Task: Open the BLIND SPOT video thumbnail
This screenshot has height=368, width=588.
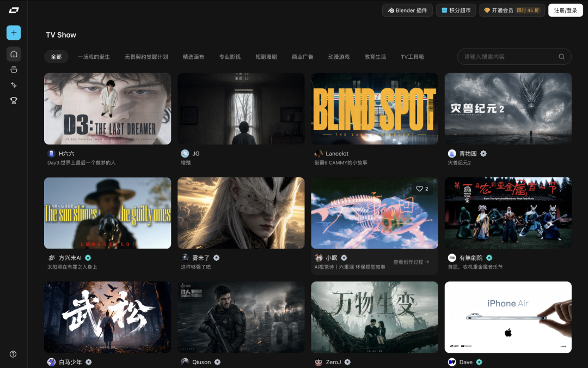Action: click(375, 108)
